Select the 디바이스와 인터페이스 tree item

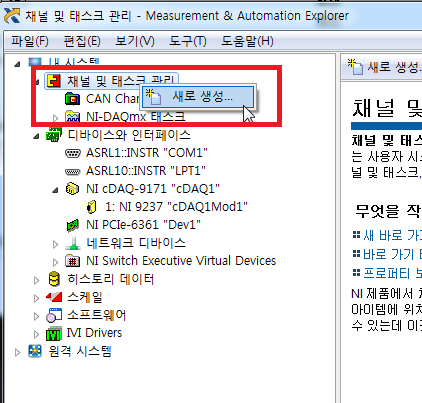click(129, 135)
